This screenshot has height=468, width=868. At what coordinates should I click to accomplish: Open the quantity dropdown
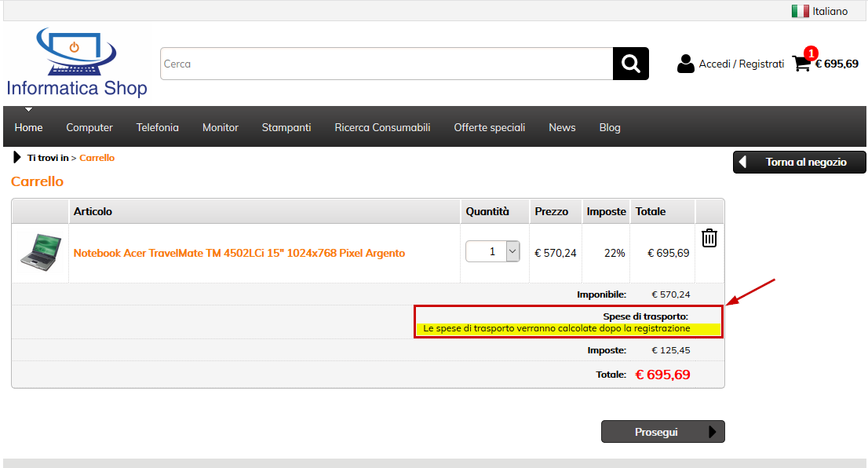click(x=512, y=251)
